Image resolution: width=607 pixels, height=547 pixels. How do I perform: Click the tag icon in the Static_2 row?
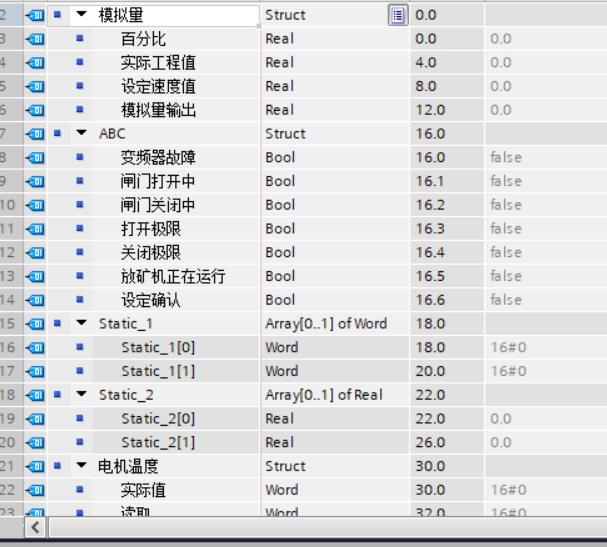[x=34, y=395]
